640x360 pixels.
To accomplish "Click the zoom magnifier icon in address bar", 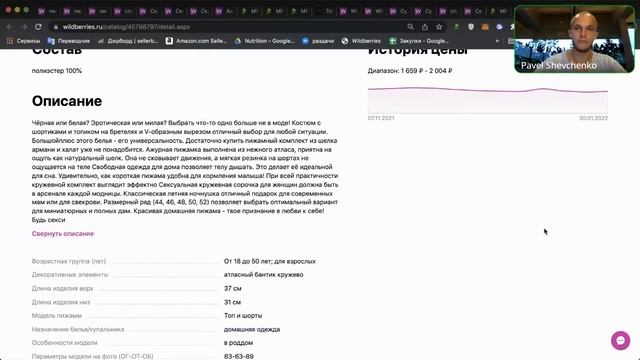I will tap(411, 27).
